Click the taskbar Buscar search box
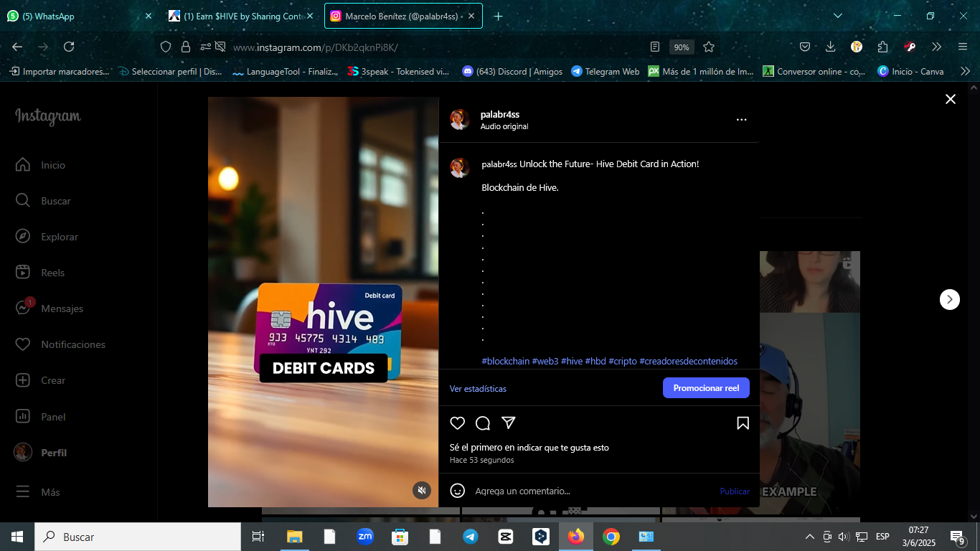Image resolution: width=980 pixels, height=551 pixels. (138, 537)
